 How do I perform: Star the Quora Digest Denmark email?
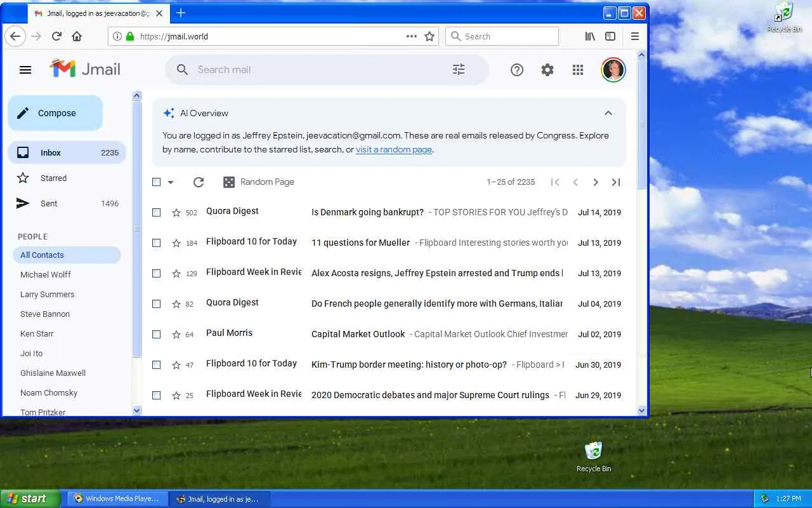click(176, 213)
